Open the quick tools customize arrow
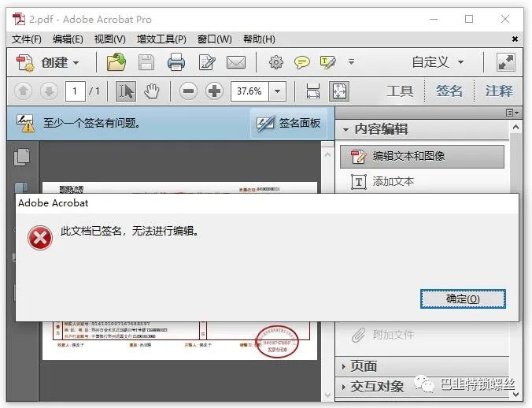The image size is (532, 408). click(352, 61)
